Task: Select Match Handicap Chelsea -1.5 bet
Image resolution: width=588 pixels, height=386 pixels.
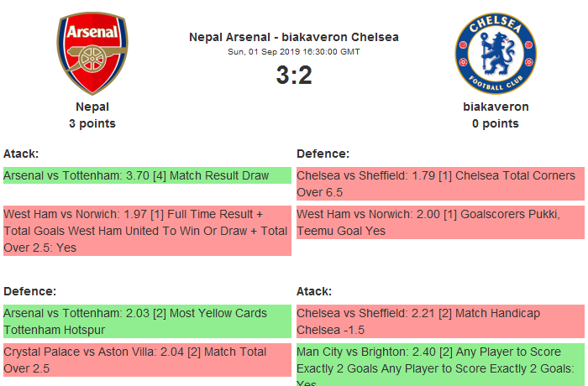Action: point(440,321)
